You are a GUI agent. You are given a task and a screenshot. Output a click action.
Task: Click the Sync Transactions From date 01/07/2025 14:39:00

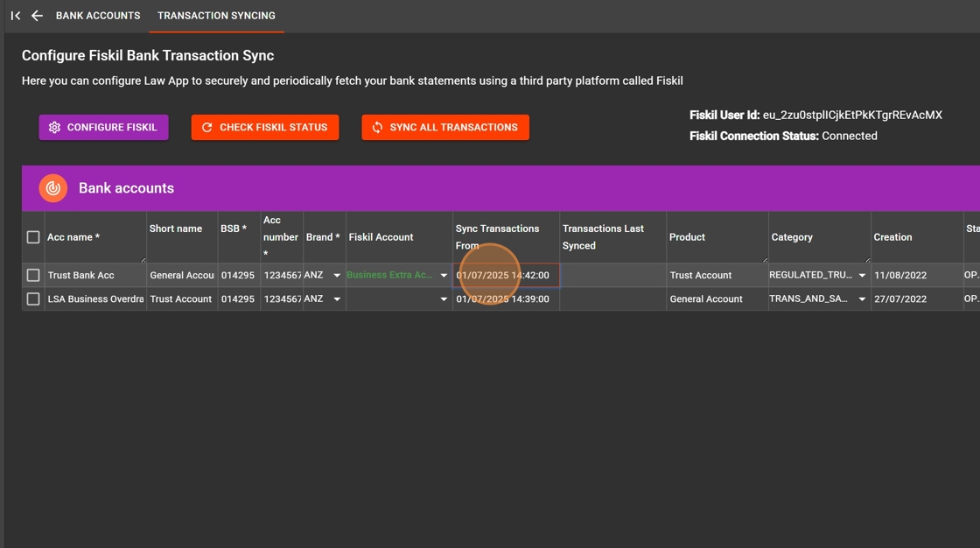click(506, 299)
